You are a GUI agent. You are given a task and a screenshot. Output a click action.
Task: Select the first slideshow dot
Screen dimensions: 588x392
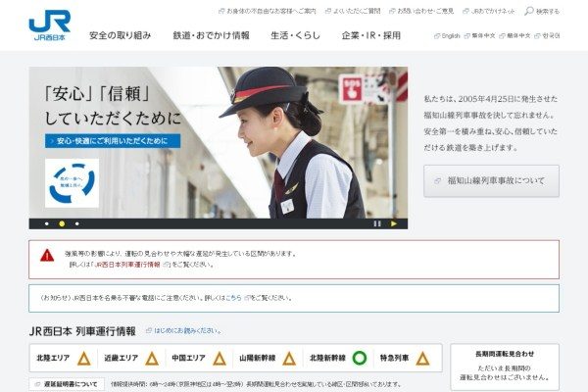[x=47, y=224]
